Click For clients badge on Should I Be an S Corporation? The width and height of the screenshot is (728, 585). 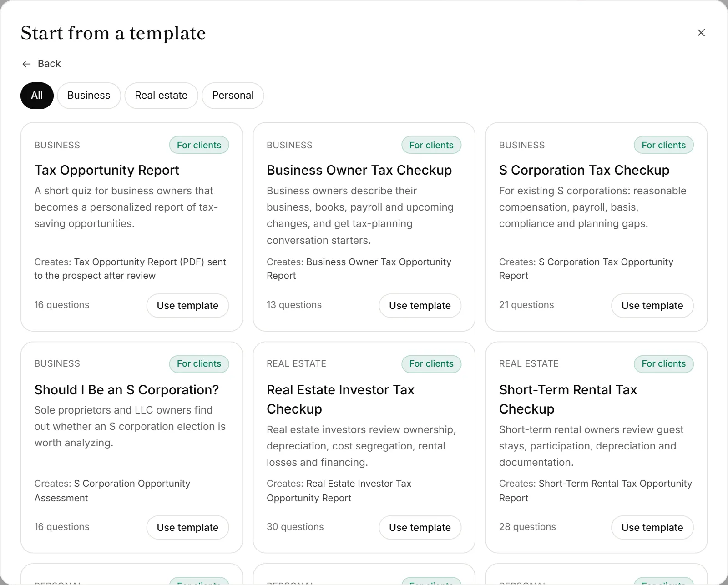tap(199, 364)
